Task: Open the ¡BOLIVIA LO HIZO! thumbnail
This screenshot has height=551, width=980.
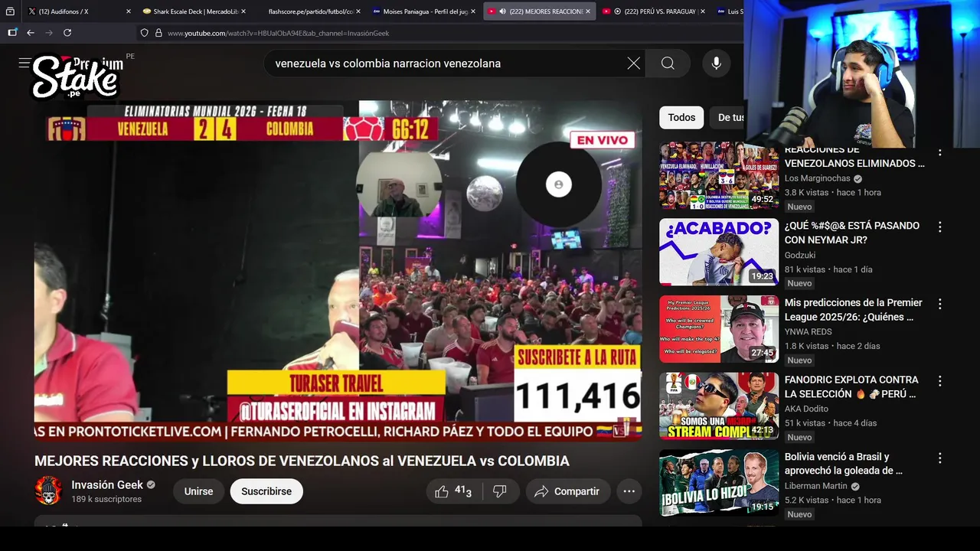Action: [x=719, y=482]
